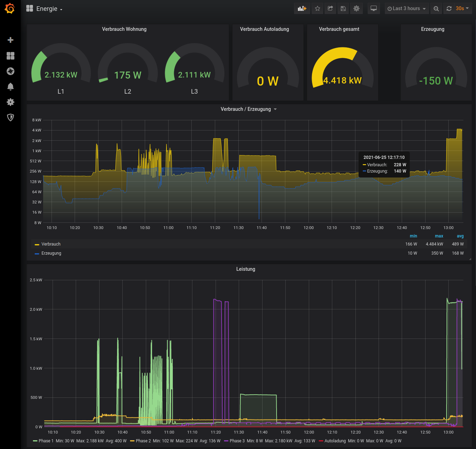Viewport: 476px width, 449px height.
Task: Click the Verbrauch min value 166 W
Action: 411,244
